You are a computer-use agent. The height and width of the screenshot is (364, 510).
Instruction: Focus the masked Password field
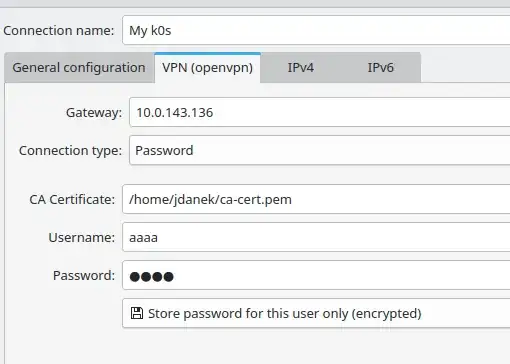pyautogui.click(x=316, y=275)
